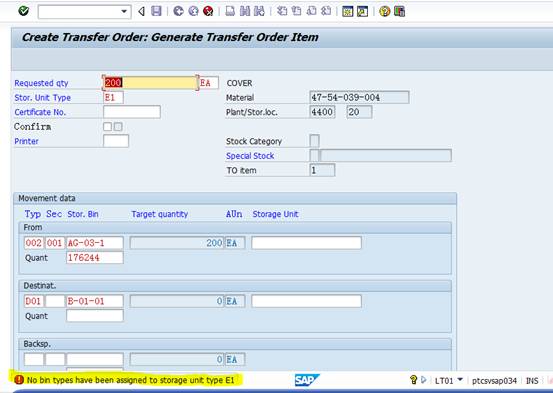
Task: Tick the first Confirm checkbox
Action: coord(107,127)
